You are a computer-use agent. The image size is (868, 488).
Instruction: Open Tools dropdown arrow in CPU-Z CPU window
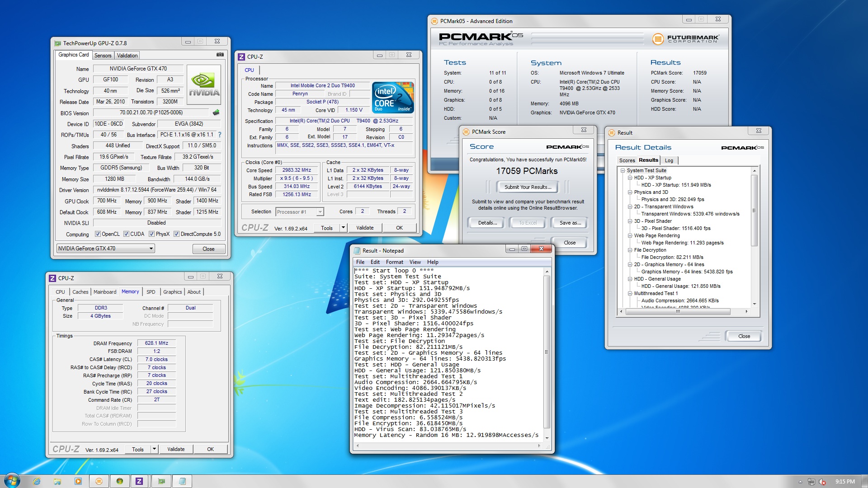click(x=343, y=228)
